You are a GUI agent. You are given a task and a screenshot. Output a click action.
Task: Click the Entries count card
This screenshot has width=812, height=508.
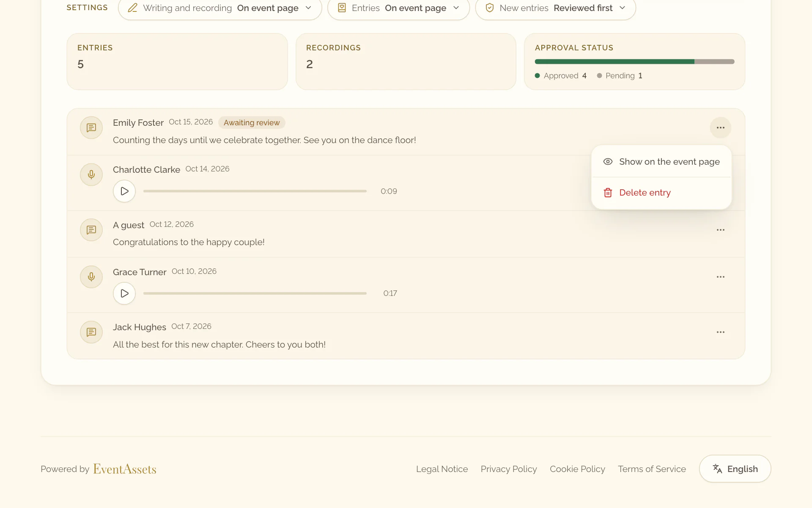click(177, 61)
